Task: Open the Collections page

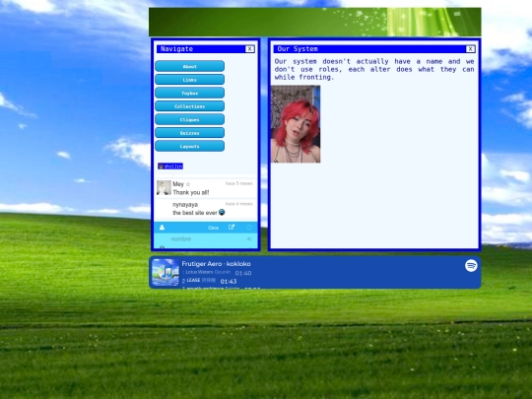Action: coord(189,106)
